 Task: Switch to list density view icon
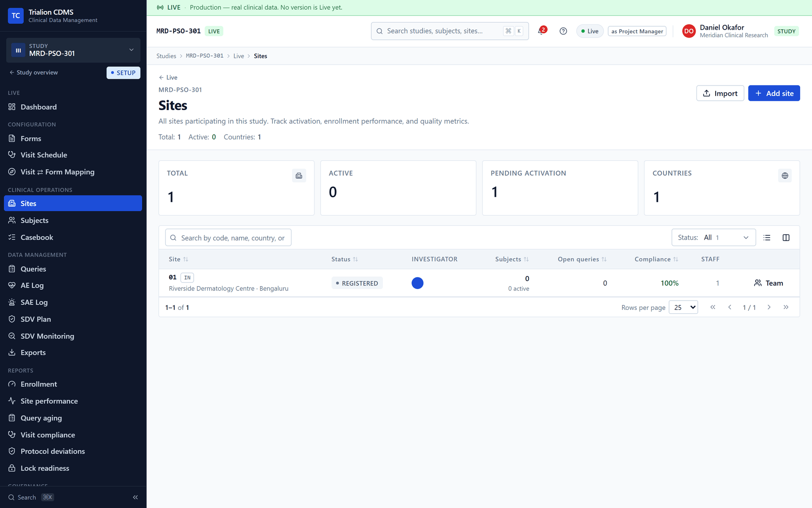pyautogui.click(x=767, y=237)
